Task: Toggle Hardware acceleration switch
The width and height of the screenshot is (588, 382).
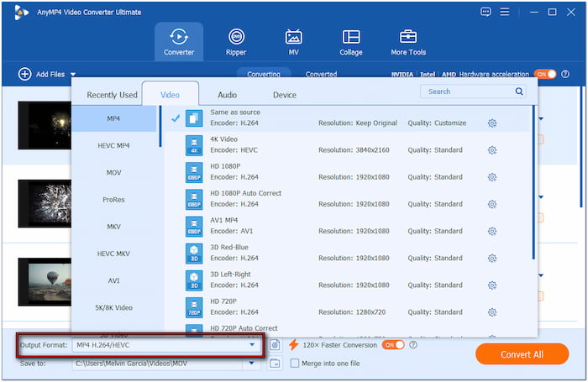Action: click(x=545, y=74)
